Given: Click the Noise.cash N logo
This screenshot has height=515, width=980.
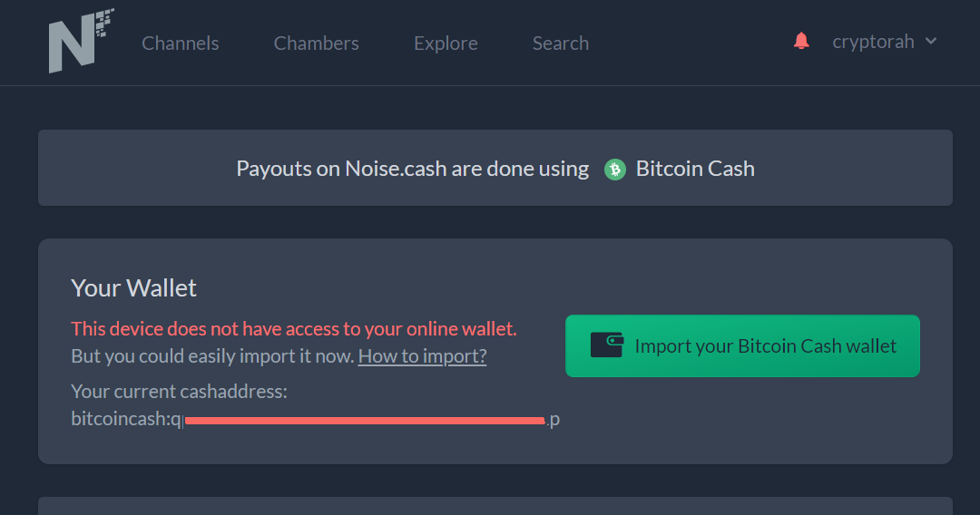Looking at the screenshot, I should 82,41.
